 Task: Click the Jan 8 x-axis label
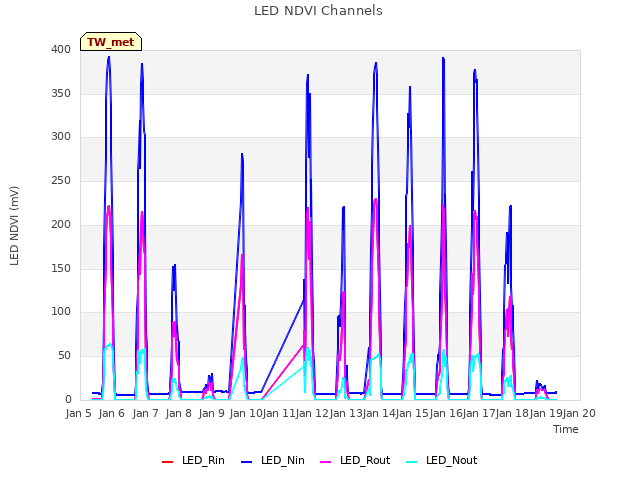[178, 413]
